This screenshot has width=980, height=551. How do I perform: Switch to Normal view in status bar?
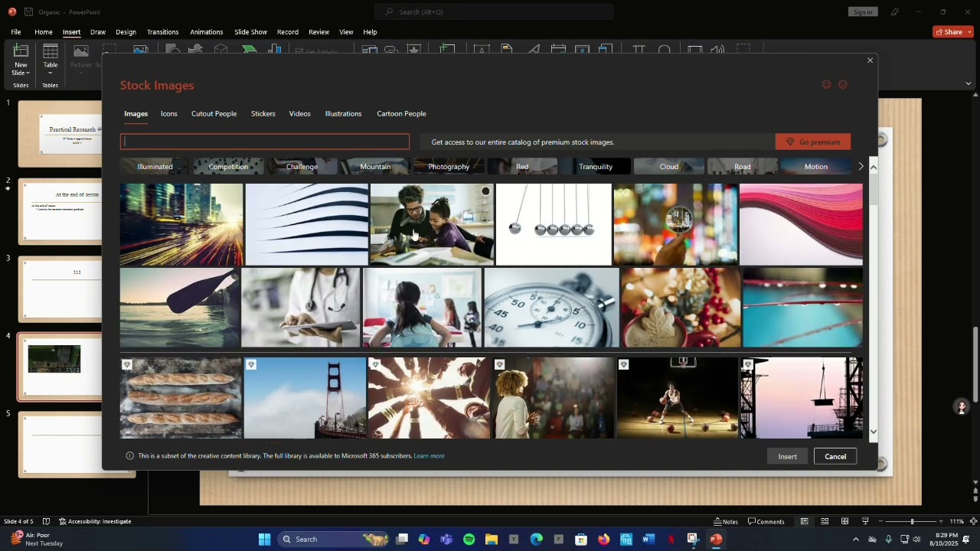[804, 522]
